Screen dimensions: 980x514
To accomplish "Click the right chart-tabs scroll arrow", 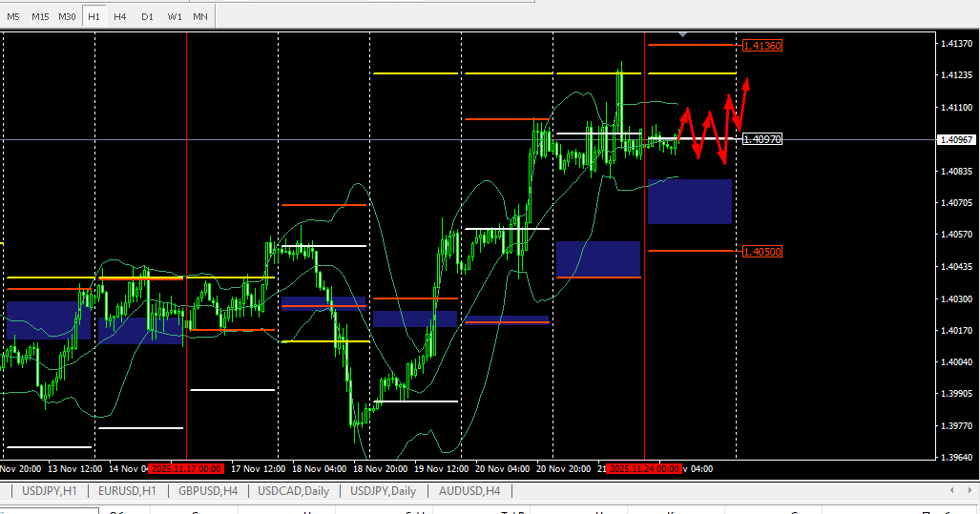I will (970, 490).
